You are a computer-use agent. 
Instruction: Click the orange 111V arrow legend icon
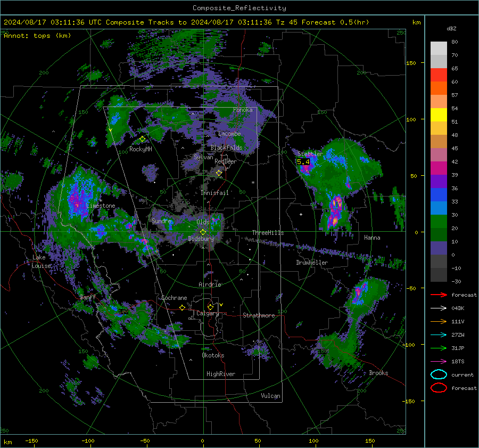439,321
